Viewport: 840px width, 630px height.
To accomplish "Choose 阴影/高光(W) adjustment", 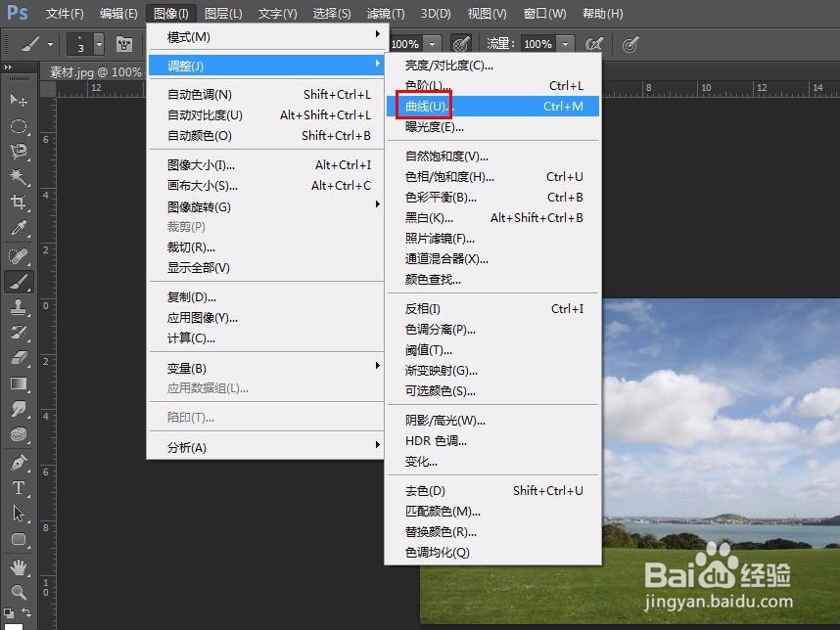I will coord(491,421).
